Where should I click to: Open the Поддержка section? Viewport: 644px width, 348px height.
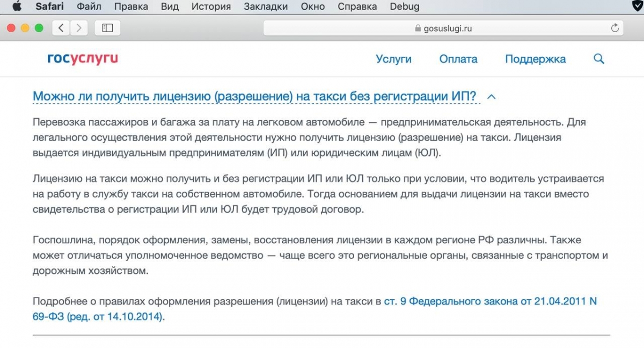[x=535, y=59]
